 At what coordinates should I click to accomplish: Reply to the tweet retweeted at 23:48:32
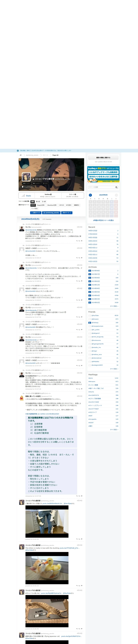(77, 241)
